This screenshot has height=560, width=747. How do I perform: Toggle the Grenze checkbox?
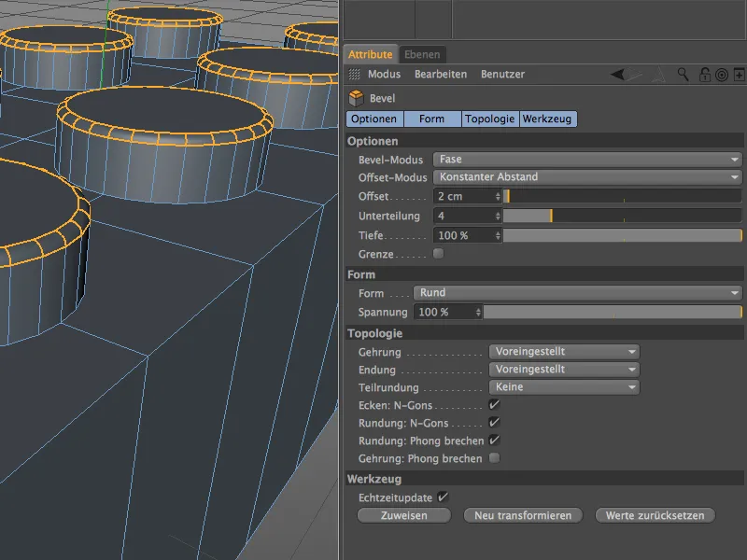[x=438, y=253]
